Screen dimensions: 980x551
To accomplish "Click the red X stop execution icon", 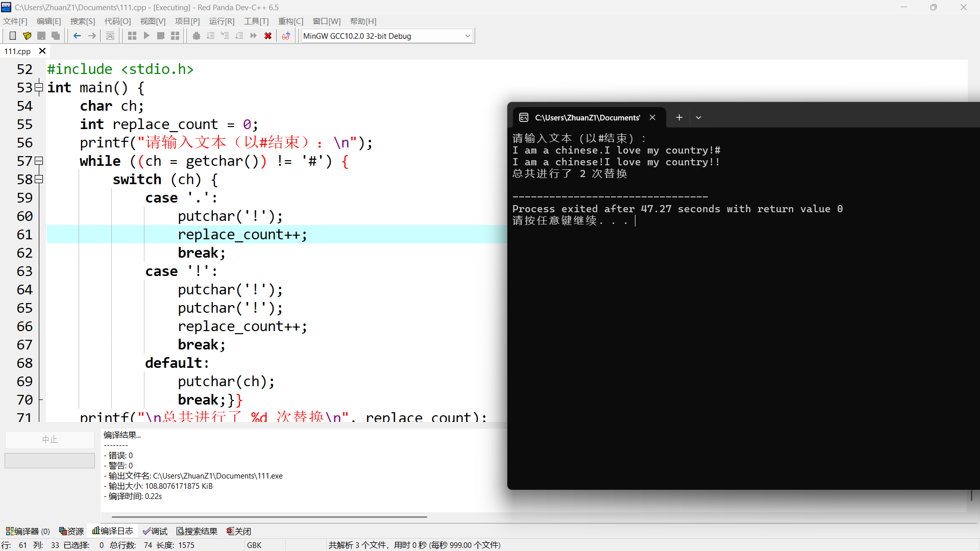I will pos(267,36).
